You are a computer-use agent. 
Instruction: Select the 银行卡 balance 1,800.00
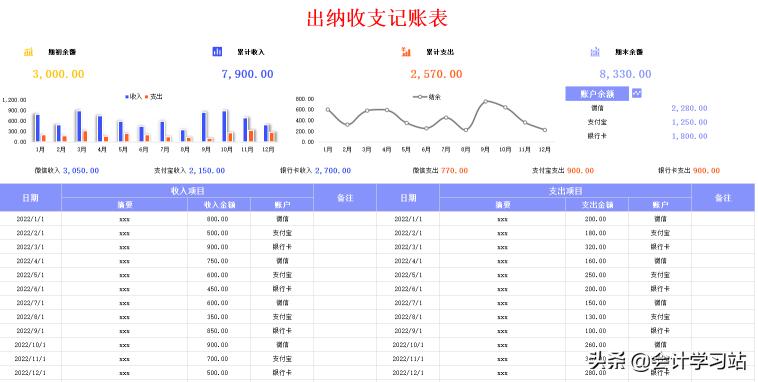tap(689, 136)
